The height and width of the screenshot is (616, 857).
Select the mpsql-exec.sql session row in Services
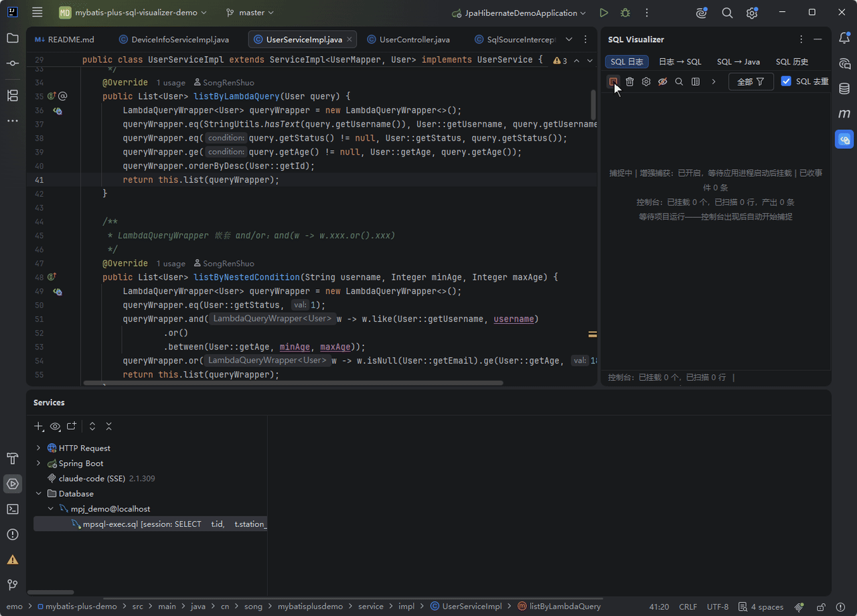tap(150, 524)
